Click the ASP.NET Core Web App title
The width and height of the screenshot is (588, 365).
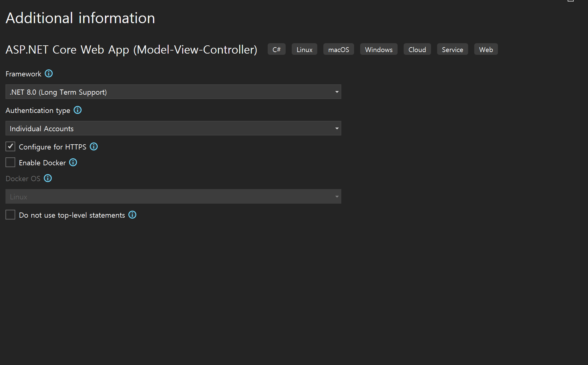tap(131, 50)
